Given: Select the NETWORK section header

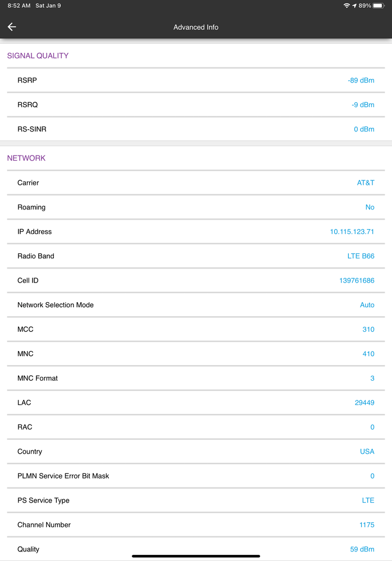Looking at the screenshot, I should tap(26, 158).
